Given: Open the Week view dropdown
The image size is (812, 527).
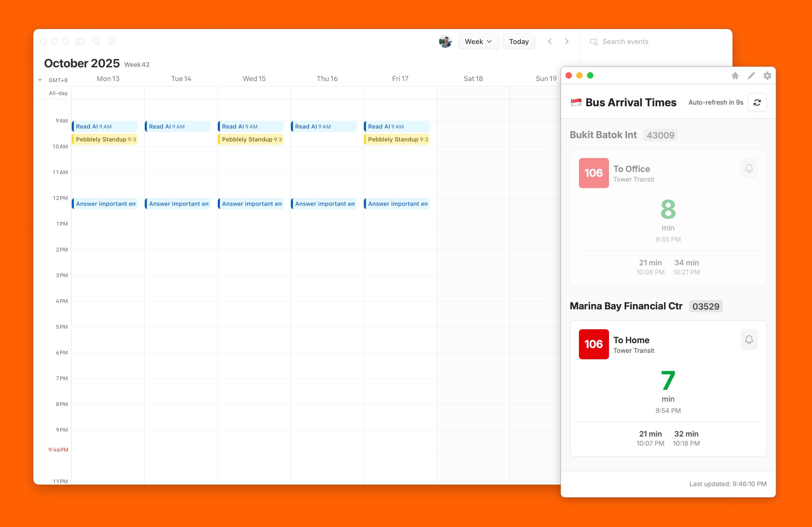Looking at the screenshot, I should click(x=478, y=42).
